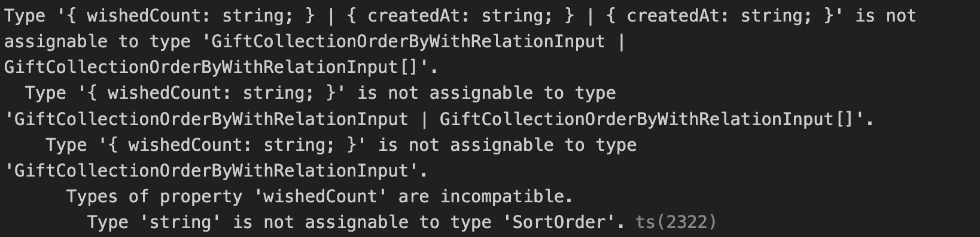Click the word "not" ending the first line

tap(901, 16)
